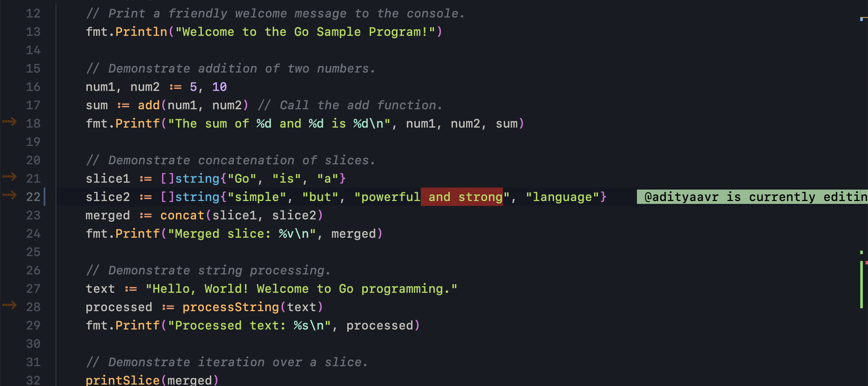Screen dimensions: 868x386
Task: Click the change marker bar beside line 22
Action: point(44,197)
